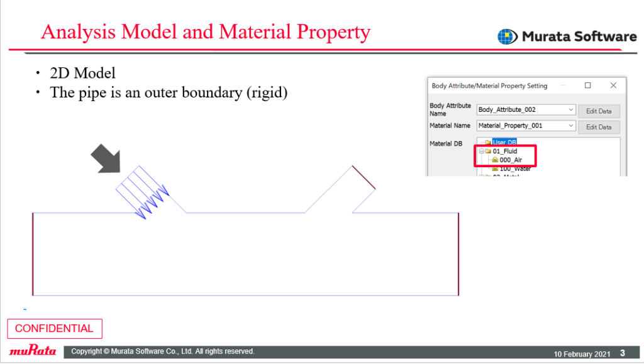Screen dimensions: 644x364
Task: Click the User DB folder icon
Action: [x=488, y=143]
